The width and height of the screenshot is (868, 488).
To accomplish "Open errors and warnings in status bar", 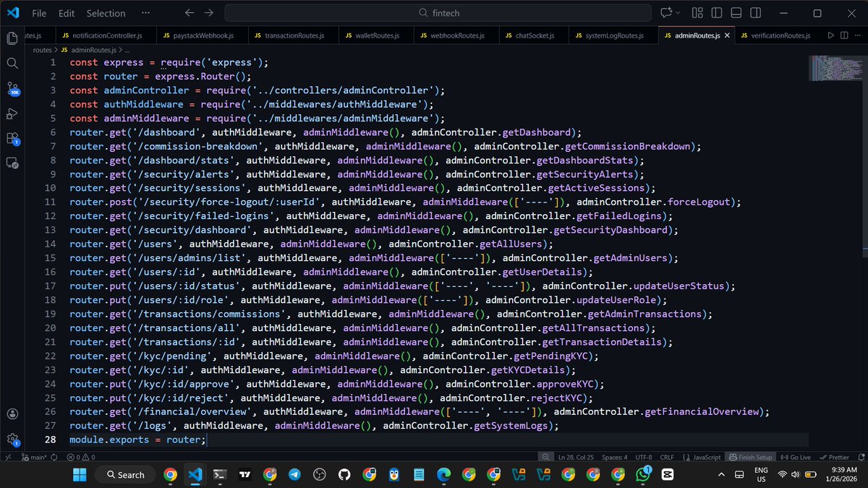I will coord(80,457).
